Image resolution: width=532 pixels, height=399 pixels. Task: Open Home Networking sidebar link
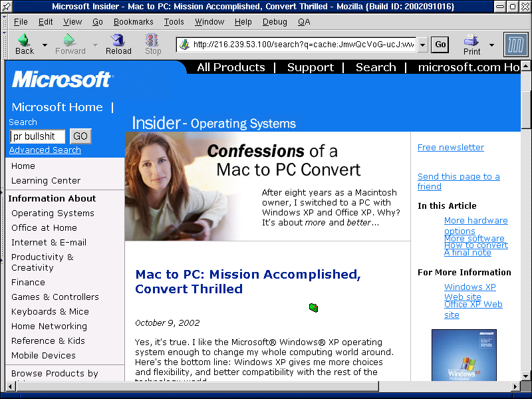click(x=49, y=326)
